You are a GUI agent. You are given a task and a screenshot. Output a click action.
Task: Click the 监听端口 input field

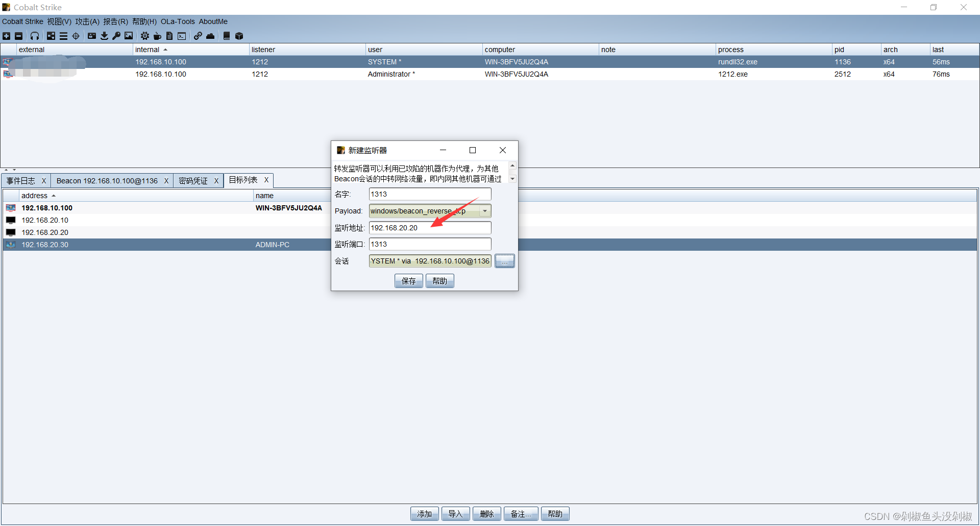click(x=430, y=244)
